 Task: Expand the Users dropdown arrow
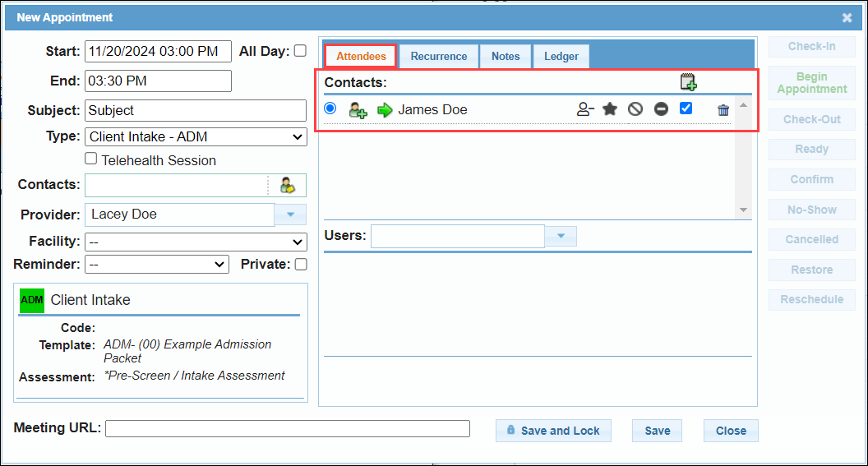[x=561, y=237]
